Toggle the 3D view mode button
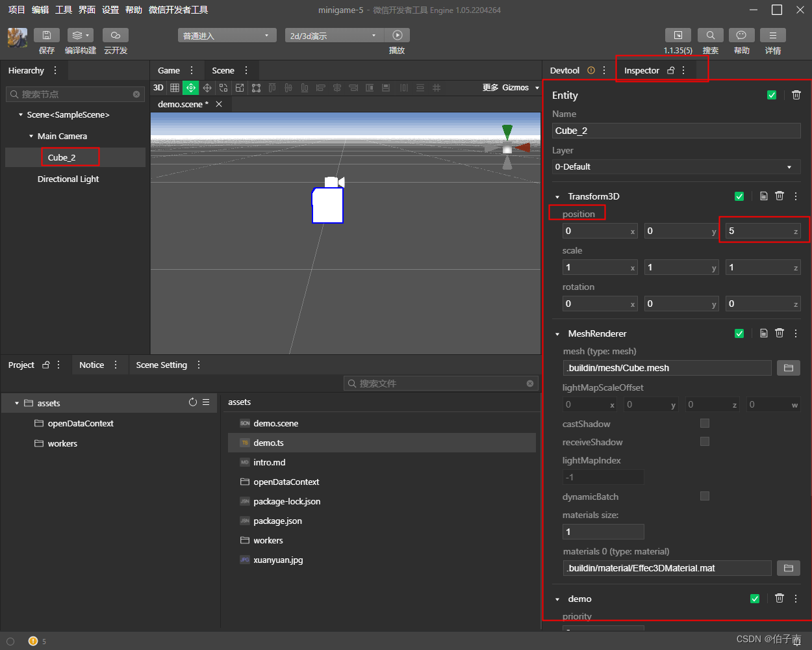Viewport: 812px width, 650px height. (159, 88)
